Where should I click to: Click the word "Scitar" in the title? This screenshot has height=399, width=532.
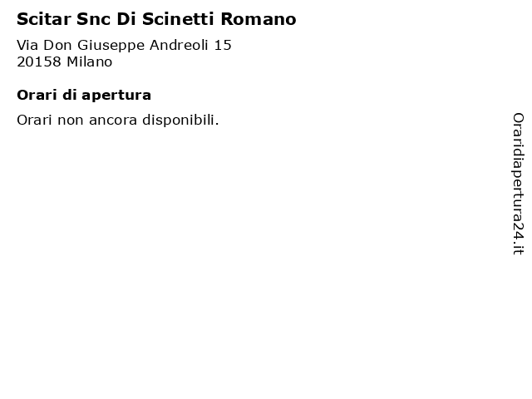[x=40, y=18]
